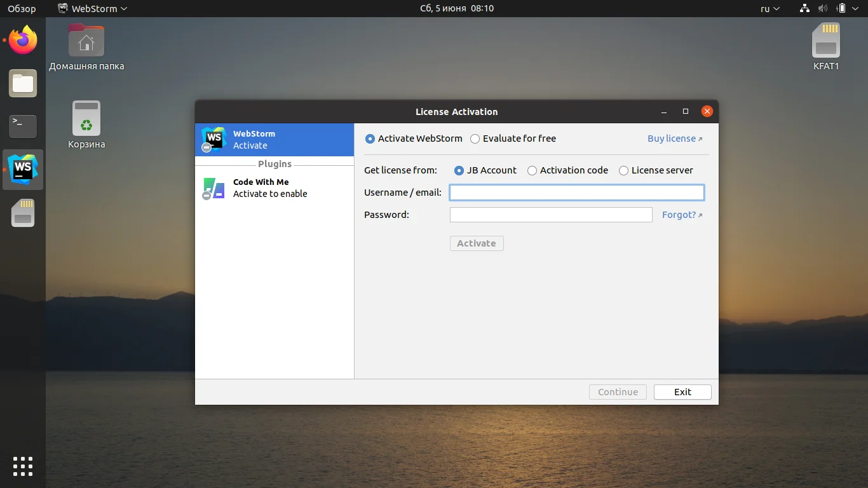
Task: Follow the Buy license link
Action: coord(672,138)
